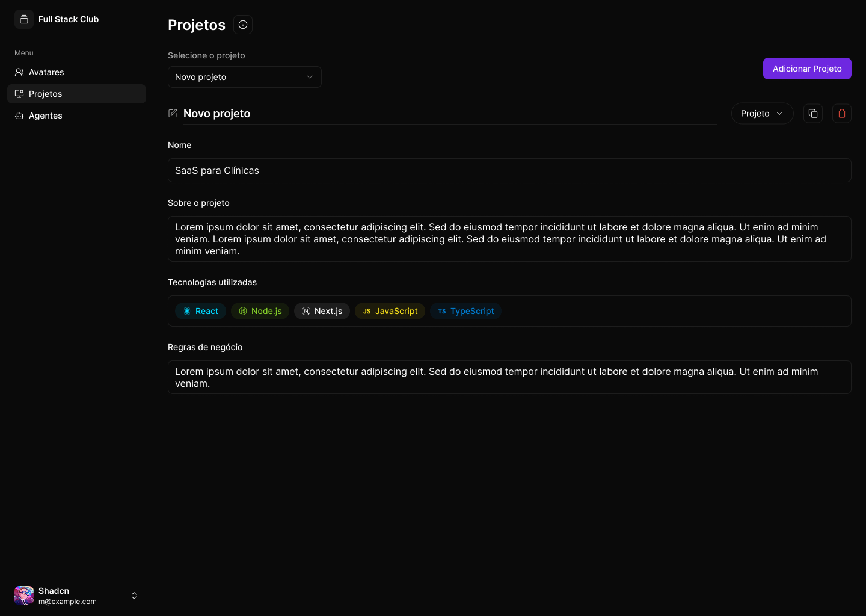866x616 pixels.
Task: Open the Selecione o projeto dropdown
Action: coord(244,77)
